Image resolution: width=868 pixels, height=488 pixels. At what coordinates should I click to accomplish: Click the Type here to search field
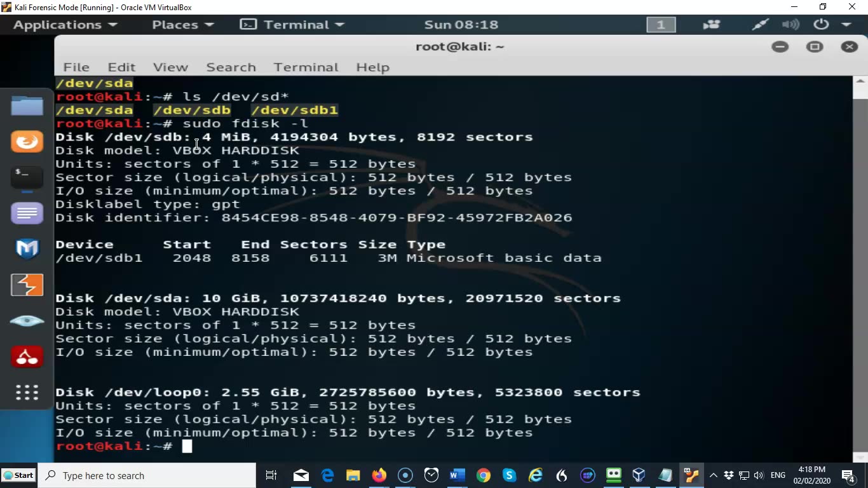coord(146,475)
